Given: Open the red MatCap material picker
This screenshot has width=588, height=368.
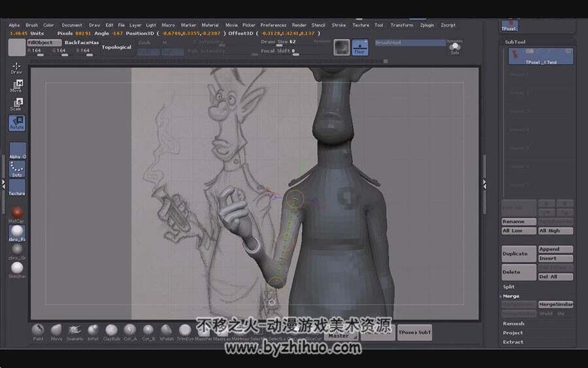Looking at the screenshot, I should (x=17, y=212).
